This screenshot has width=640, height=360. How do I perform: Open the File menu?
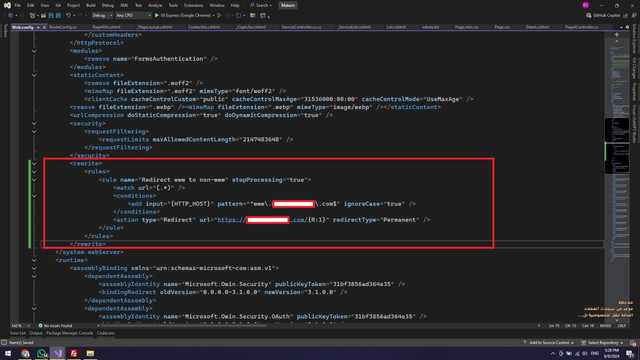point(18,5)
